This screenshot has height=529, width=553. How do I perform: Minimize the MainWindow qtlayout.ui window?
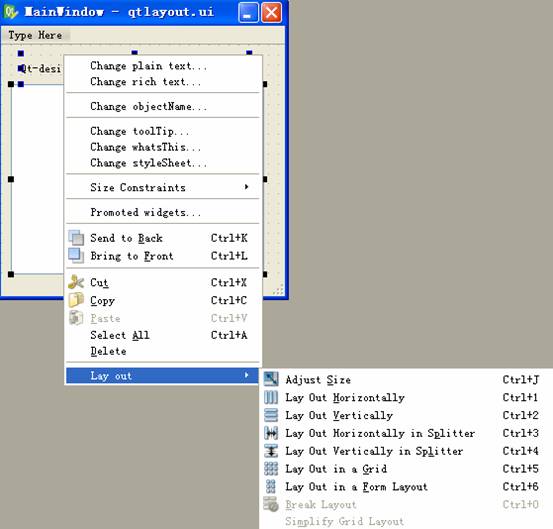pyautogui.click(x=248, y=12)
